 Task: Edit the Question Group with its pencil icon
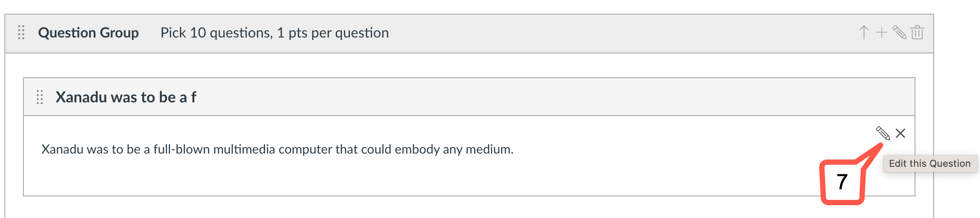(x=899, y=32)
